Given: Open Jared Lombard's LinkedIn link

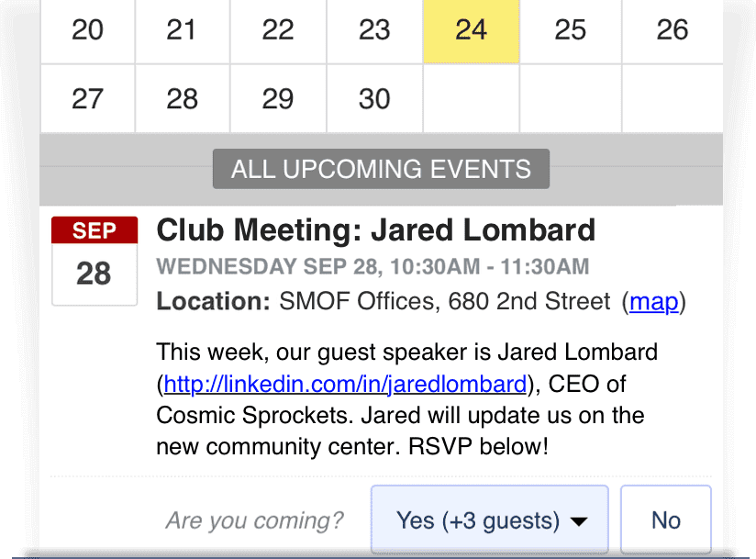Looking at the screenshot, I should tap(345, 383).
